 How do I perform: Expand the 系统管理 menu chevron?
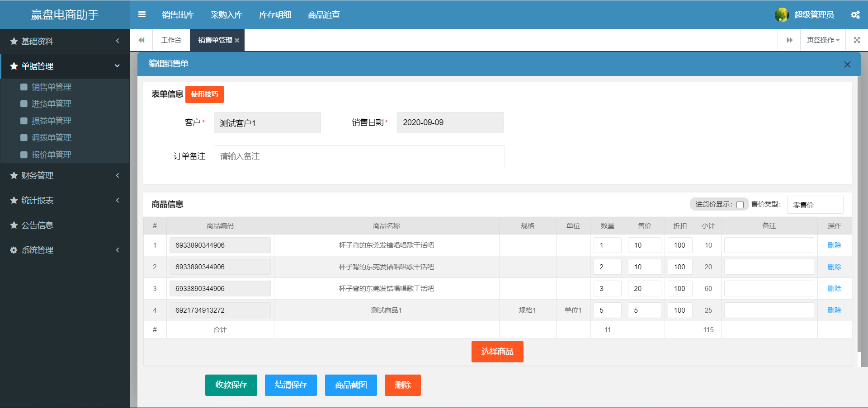click(x=118, y=250)
